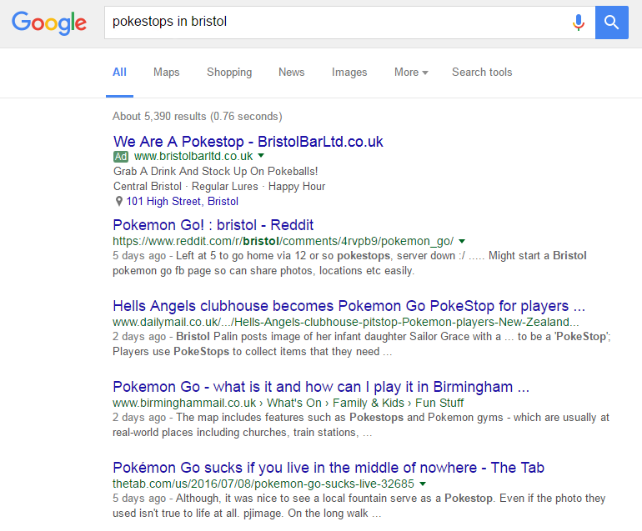Open the '101 High Street, Bristol' address link
The height and width of the screenshot is (531, 642).
tap(182, 201)
